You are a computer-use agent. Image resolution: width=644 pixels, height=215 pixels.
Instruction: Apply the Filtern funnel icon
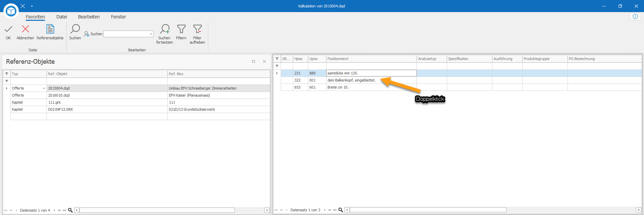[x=181, y=29]
